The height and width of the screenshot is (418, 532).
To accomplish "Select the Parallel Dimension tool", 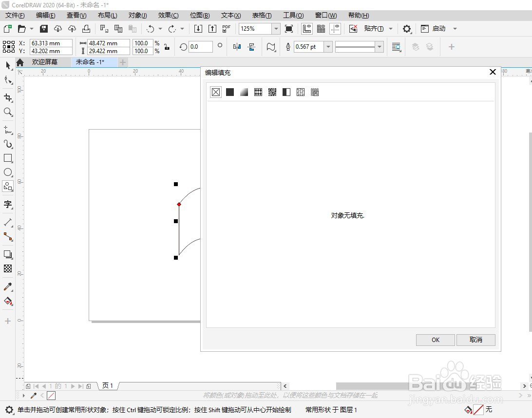I will [8, 222].
